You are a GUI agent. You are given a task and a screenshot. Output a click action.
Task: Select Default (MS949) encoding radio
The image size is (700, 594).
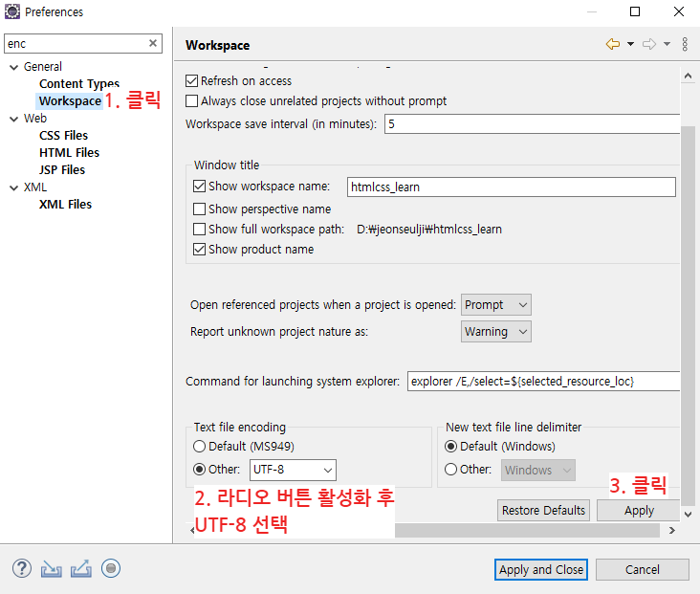pyautogui.click(x=199, y=446)
